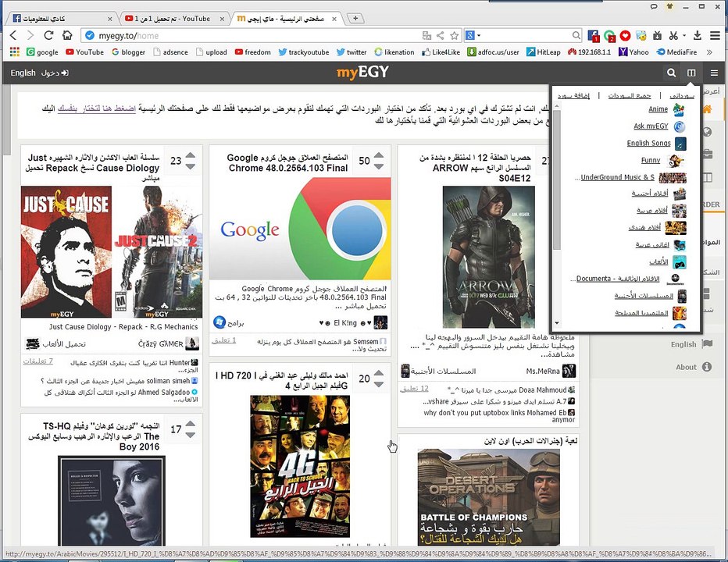This screenshot has width=728, height=562.
Task: Open the 4G movie poster thumbnail
Action: click(x=300, y=466)
